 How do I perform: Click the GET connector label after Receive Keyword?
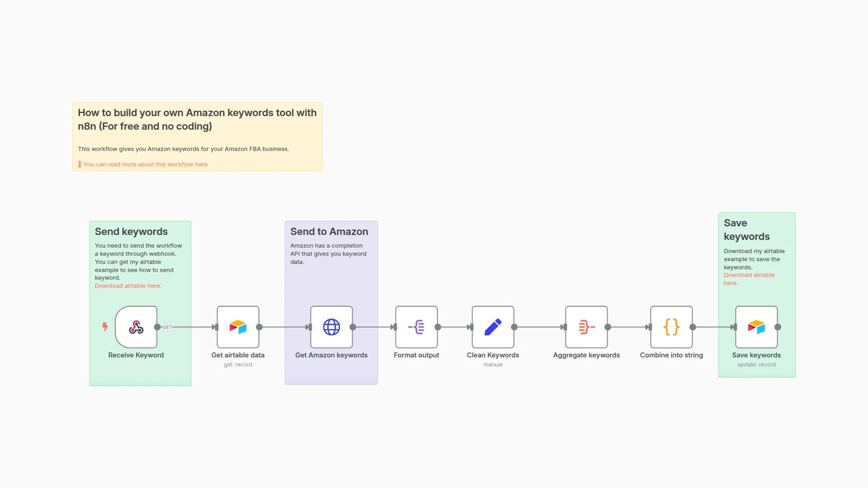tap(168, 327)
